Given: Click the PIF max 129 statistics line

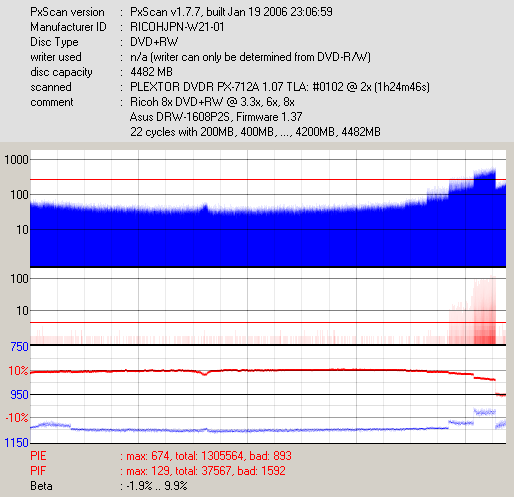Looking at the screenshot, I should tap(158, 471).
